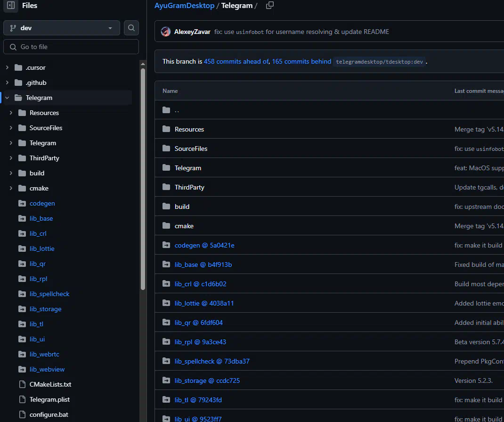Open lib_spellcheck @ 73dba37 submodule link
Screen dimensions: 504x422
[x=212, y=361]
